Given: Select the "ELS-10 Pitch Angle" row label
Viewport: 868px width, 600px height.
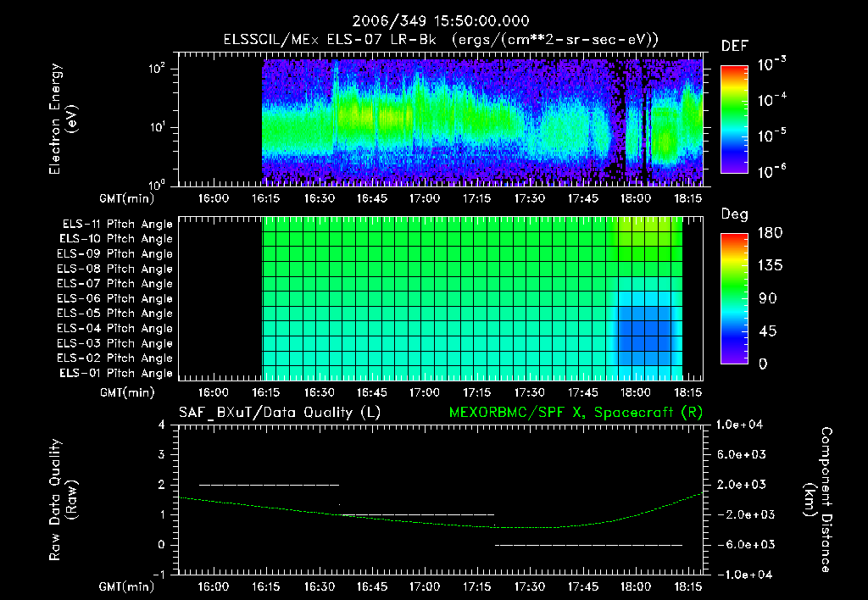Looking at the screenshot, I should [x=116, y=239].
